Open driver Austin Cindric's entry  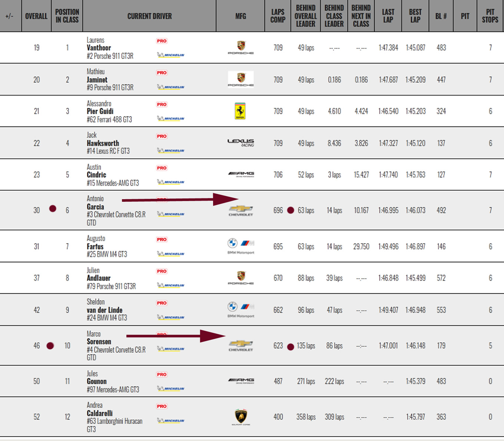pos(96,175)
